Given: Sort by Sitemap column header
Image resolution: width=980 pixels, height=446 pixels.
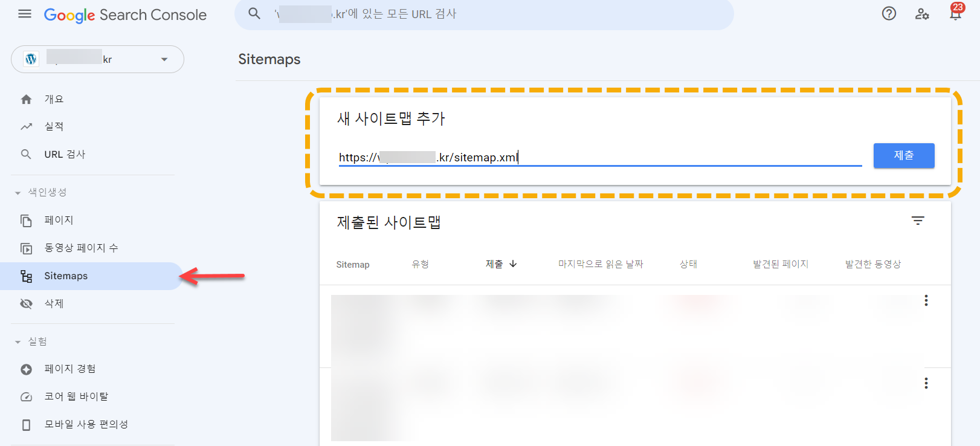Looking at the screenshot, I should [x=353, y=265].
